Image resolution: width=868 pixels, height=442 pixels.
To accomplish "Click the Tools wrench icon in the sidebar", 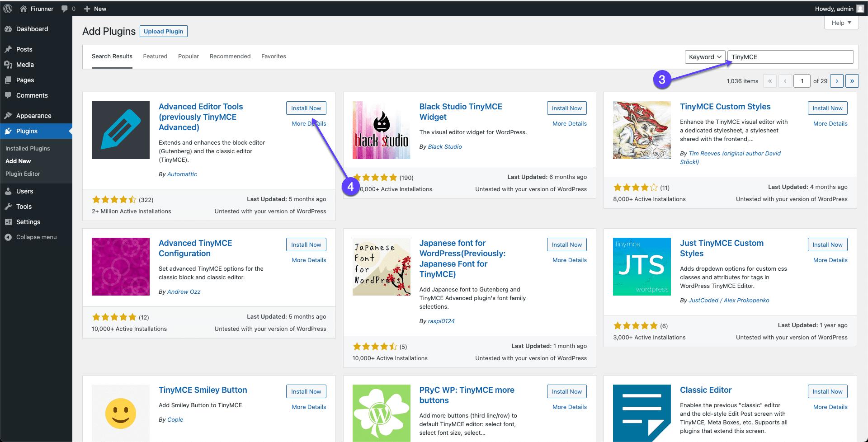I will [8, 207].
